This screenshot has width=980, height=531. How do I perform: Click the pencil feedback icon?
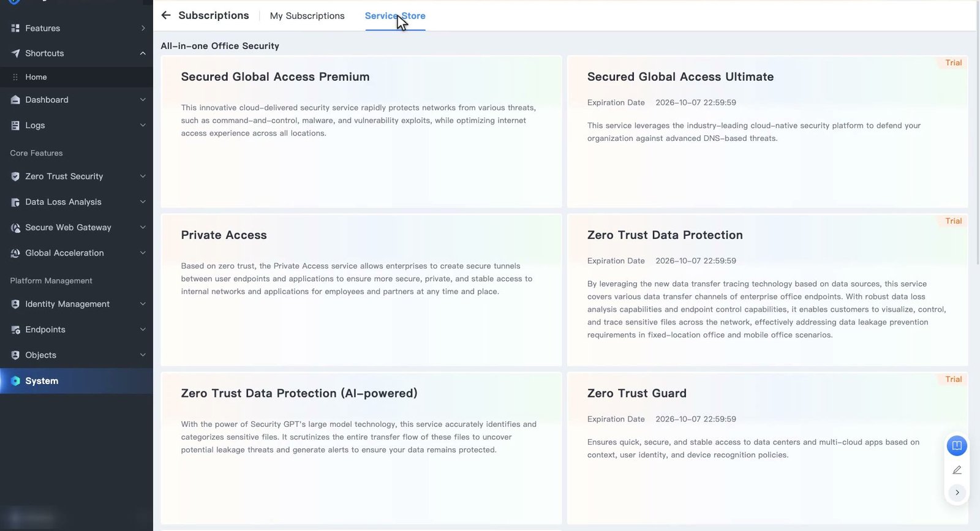pyautogui.click(x=957, y=470)
